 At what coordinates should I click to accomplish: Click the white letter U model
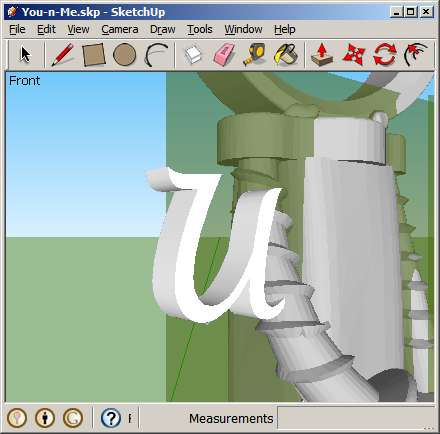tap(217, 246)
